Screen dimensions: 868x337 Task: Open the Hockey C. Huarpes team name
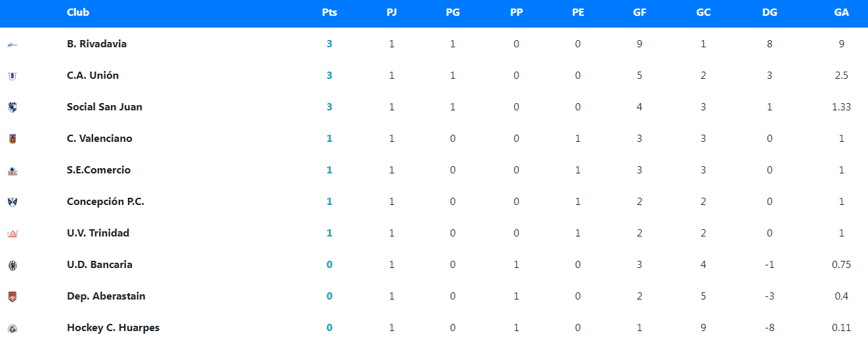click(113, 328)
